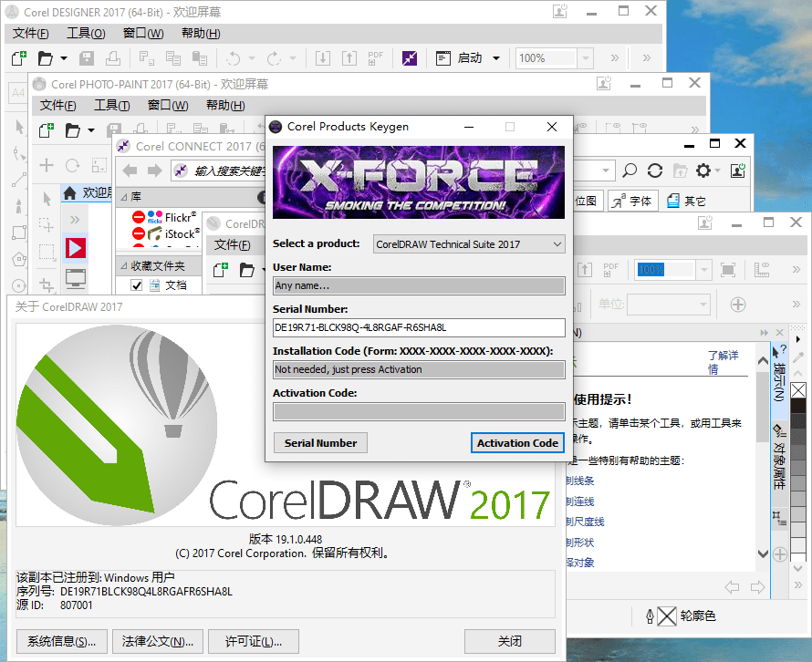Click home icon on Welcome tab in PHOTO-PAINT
Image resolution: width=812 pixels, height=662 pixels.
(69, 193)
